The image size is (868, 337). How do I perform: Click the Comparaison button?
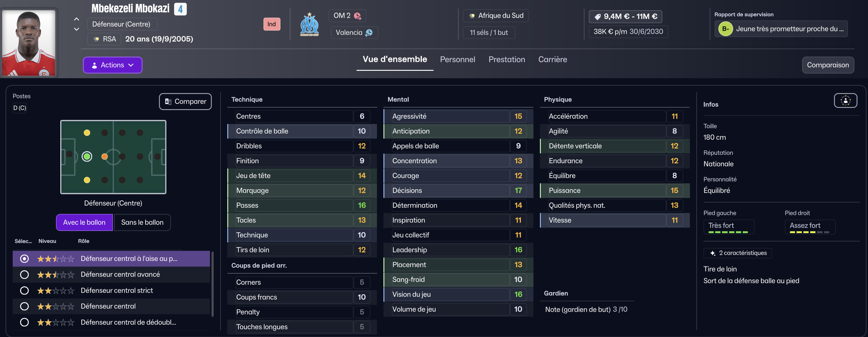(827, 65)
